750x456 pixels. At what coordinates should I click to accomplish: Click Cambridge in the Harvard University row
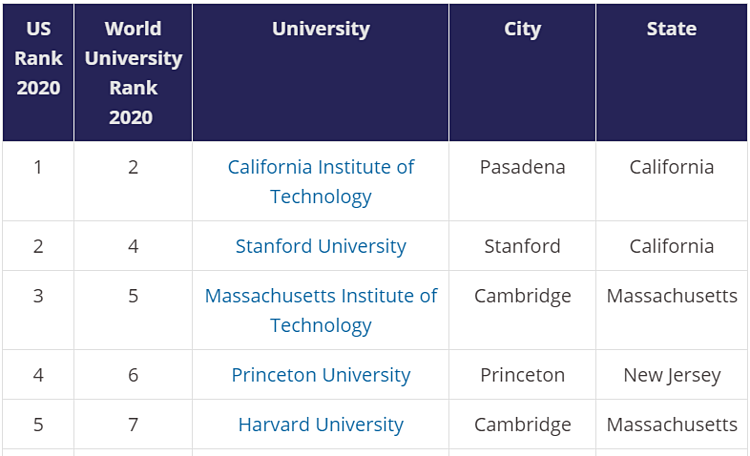522,425
